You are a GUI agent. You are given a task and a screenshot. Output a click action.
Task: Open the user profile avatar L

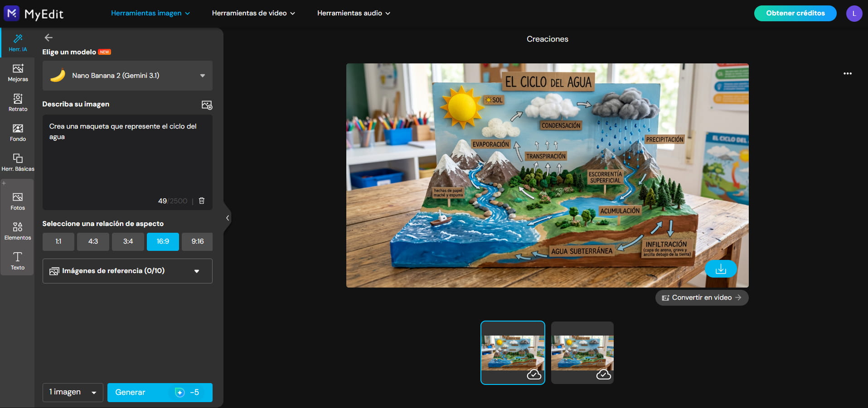[854, 14]
